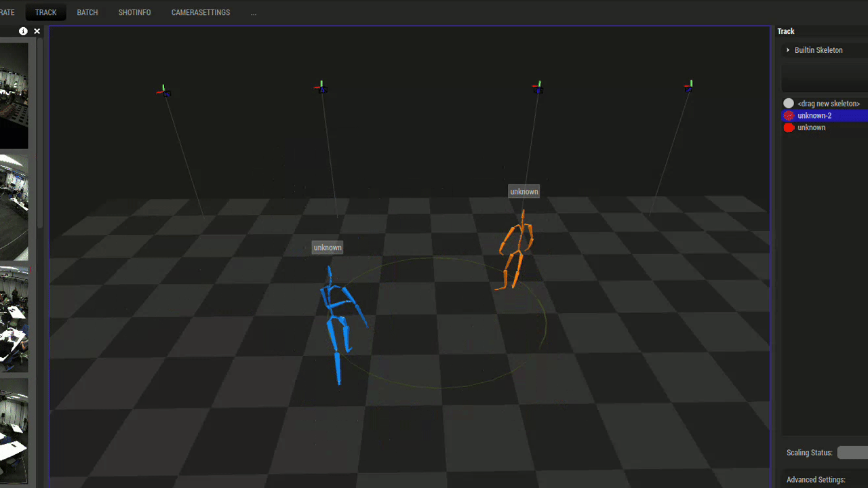This screenshot has width=868, height=488.
Task: Click the unknown label above the blue skeleton
Action: click(x=327, y=247)
